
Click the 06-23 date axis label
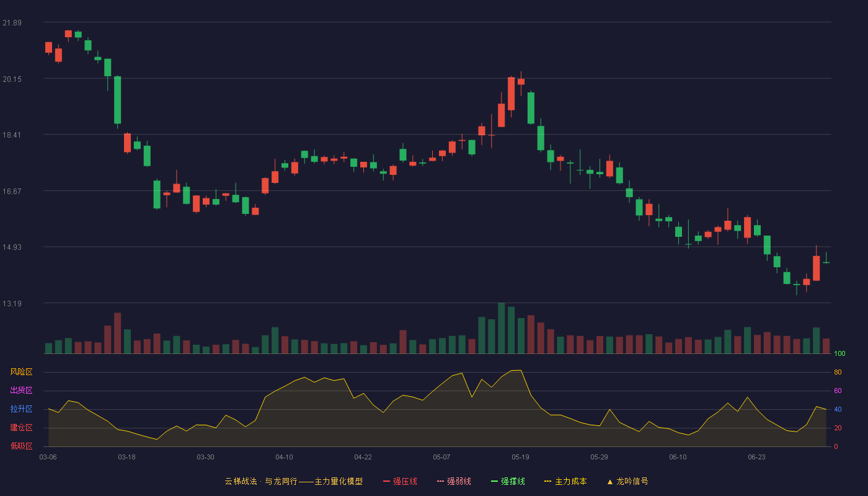point(756,457)
